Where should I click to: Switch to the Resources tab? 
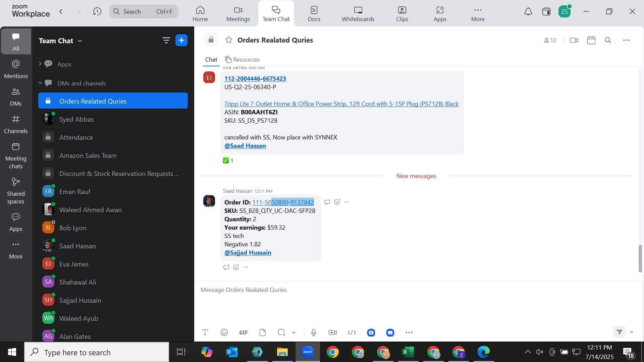(x=242, y=59)
